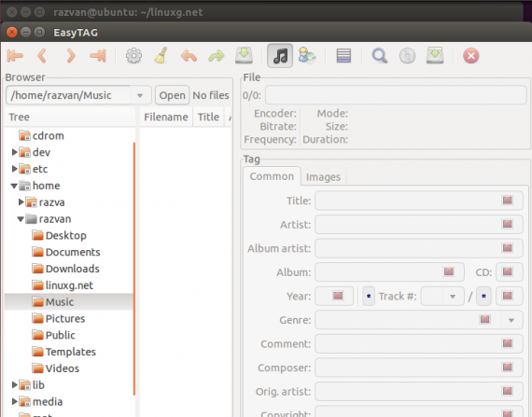Collapse the razvan folder in the tree
The image size is (532, 417).
(21, 219)
